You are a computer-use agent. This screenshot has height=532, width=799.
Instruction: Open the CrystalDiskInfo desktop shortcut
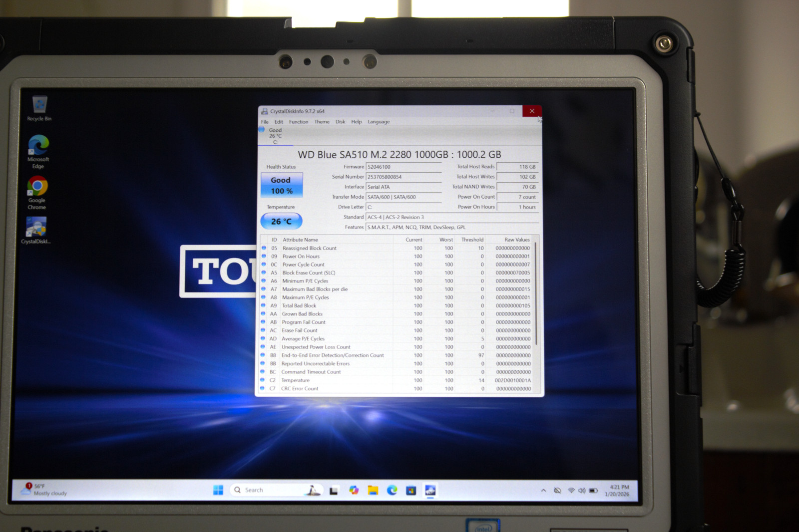(x=36, y=230)
